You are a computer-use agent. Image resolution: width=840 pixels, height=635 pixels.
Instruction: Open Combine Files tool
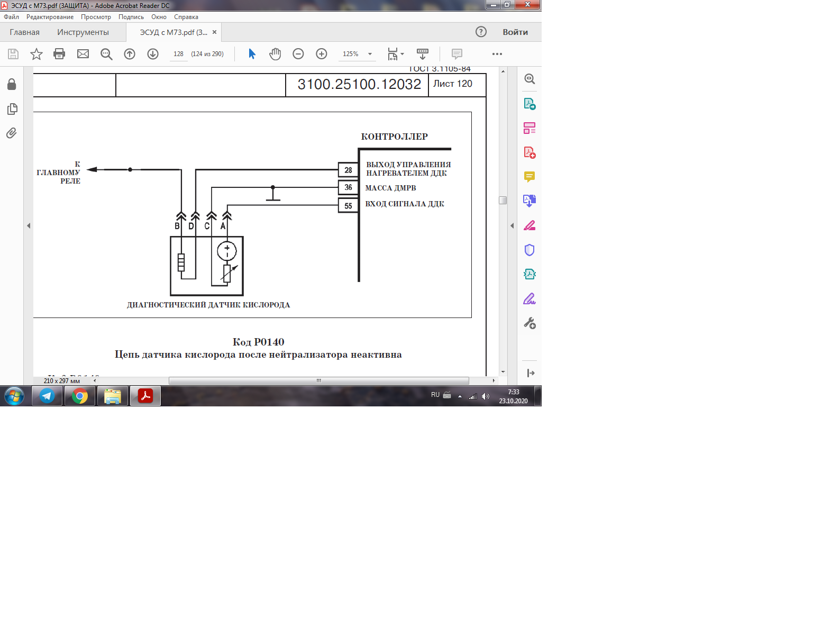pyautogui.click(x=529, y=201)
